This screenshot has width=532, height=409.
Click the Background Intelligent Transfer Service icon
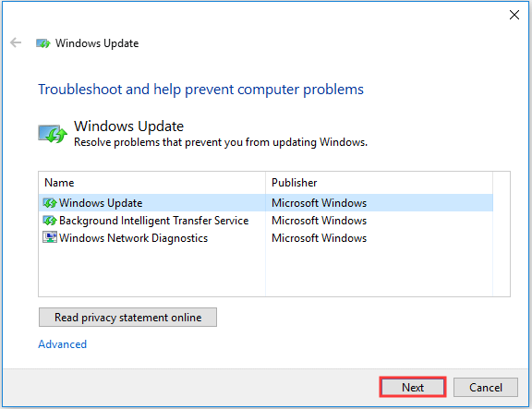pos(50,221)
